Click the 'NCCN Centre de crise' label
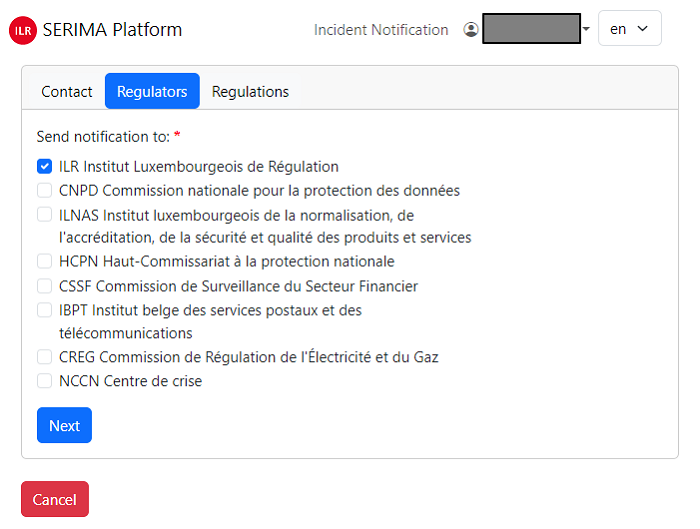The height and width of the screenshot is (529, 700). point(130,381)
